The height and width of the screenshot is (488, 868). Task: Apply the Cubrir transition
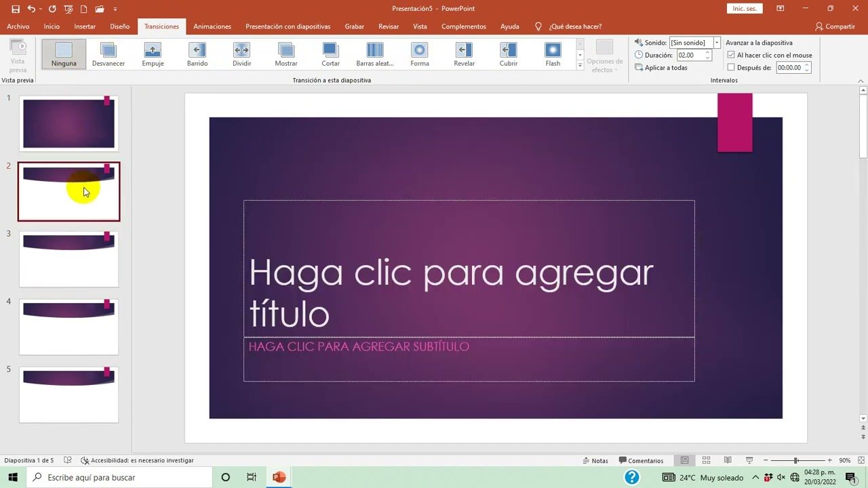click(x=509, y=54)
